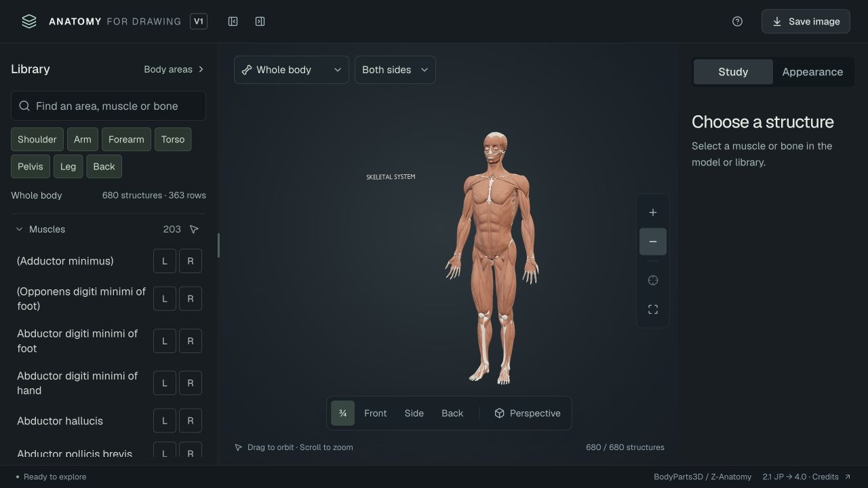Open Body areas link in Library
The image size is (868, 488).
pyautogui.click(x=174, y=69)
